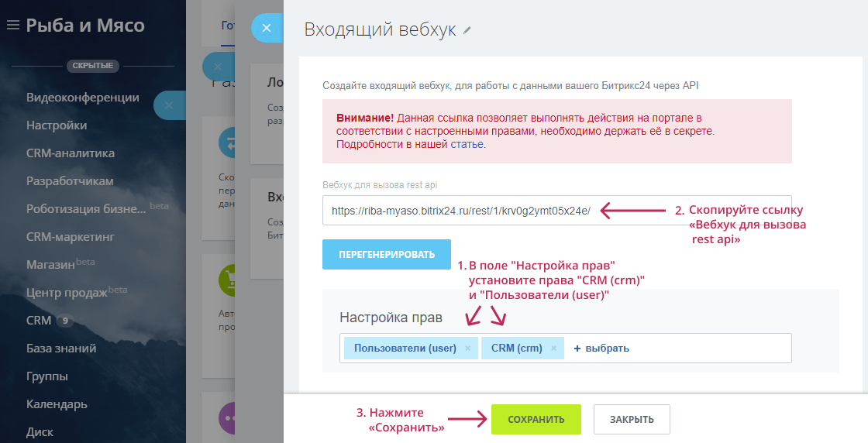Go to Разработчикам menu item
Viewport: 868px width, 443px height.
coord(70,181)
